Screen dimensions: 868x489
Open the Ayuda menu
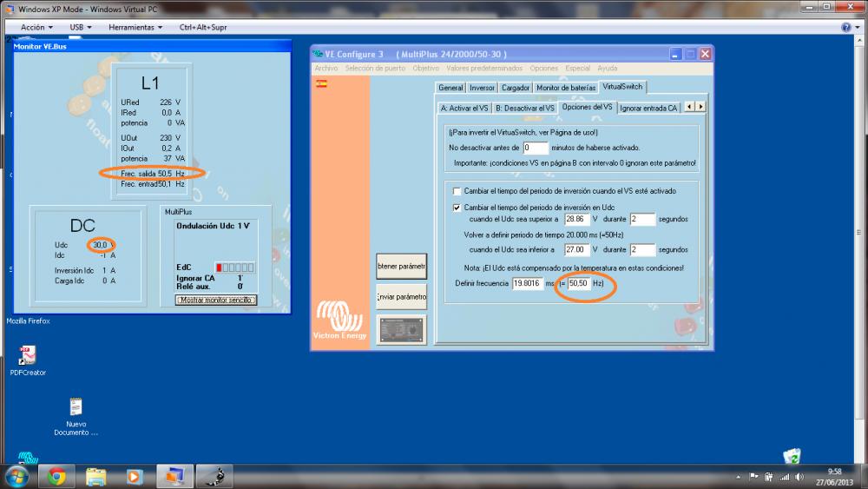tap(608, 68)
